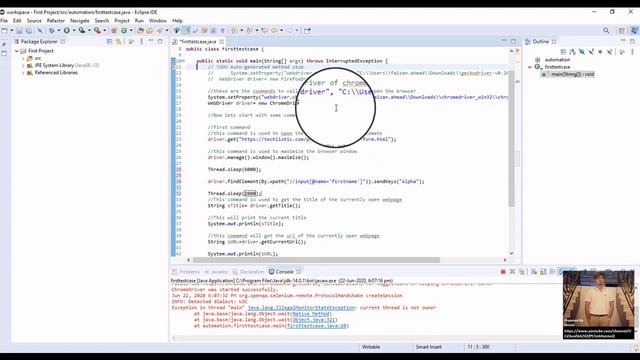
Task: Switch to the Declaration tab
Action: pos(249,272)
